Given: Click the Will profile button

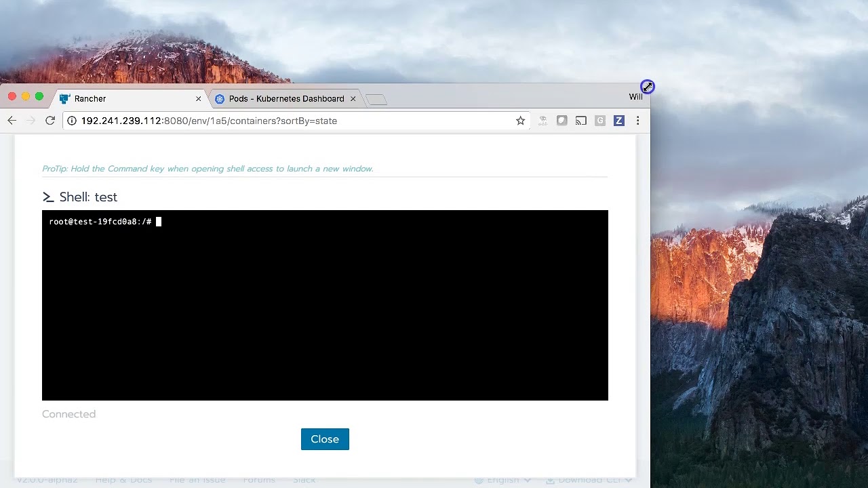Looking at the screenshot, I should 635,97.
